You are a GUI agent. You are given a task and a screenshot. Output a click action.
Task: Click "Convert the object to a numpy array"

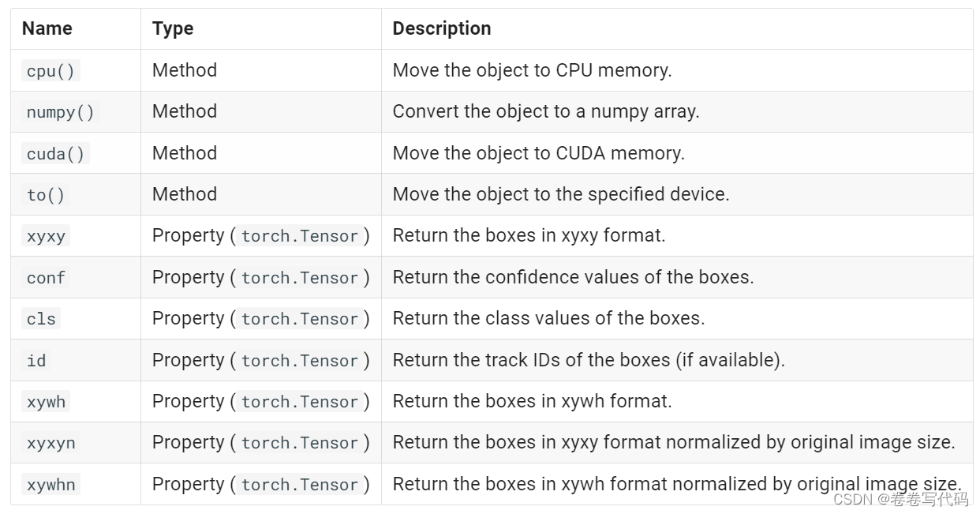545,111
